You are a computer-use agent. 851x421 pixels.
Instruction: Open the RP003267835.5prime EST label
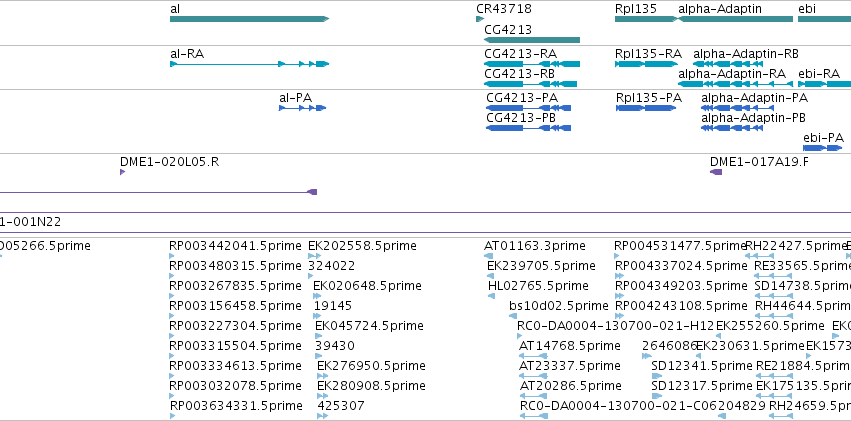click(235, 286)
